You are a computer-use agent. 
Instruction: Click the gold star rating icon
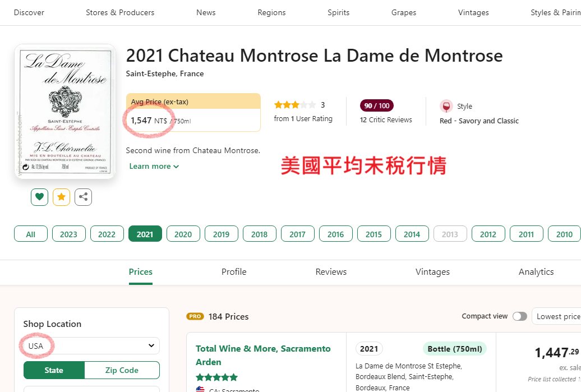point(62,197)
